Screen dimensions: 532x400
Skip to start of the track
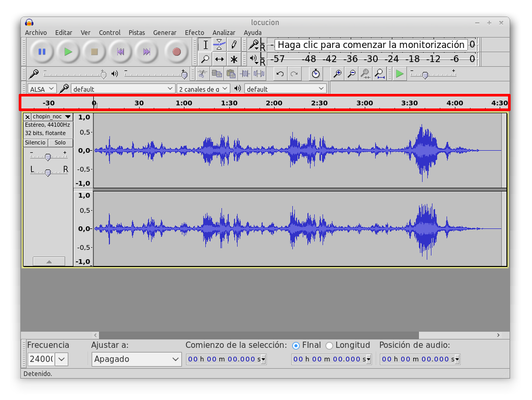click(x=120, y=52)
